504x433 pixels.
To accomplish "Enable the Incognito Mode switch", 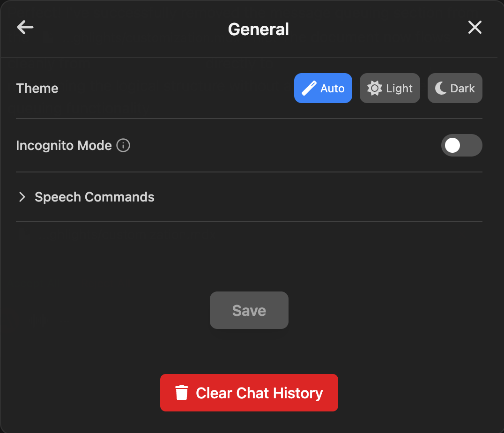I will coord(461,146).
